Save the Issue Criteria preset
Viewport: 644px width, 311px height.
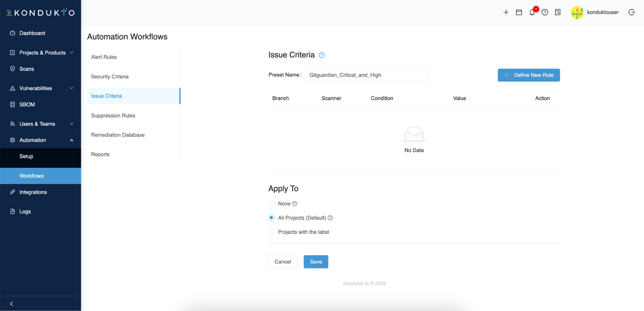[316, 261]
